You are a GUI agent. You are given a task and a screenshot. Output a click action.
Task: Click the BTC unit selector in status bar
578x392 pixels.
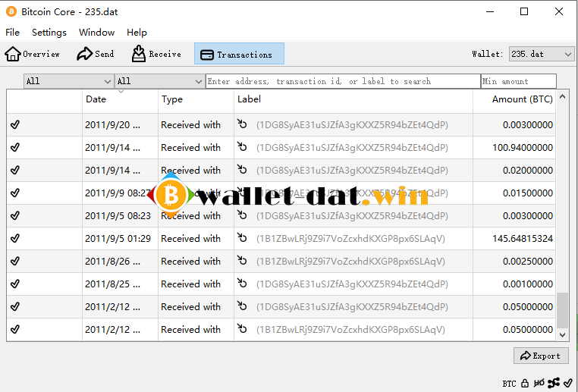click(x=509, y=384)
